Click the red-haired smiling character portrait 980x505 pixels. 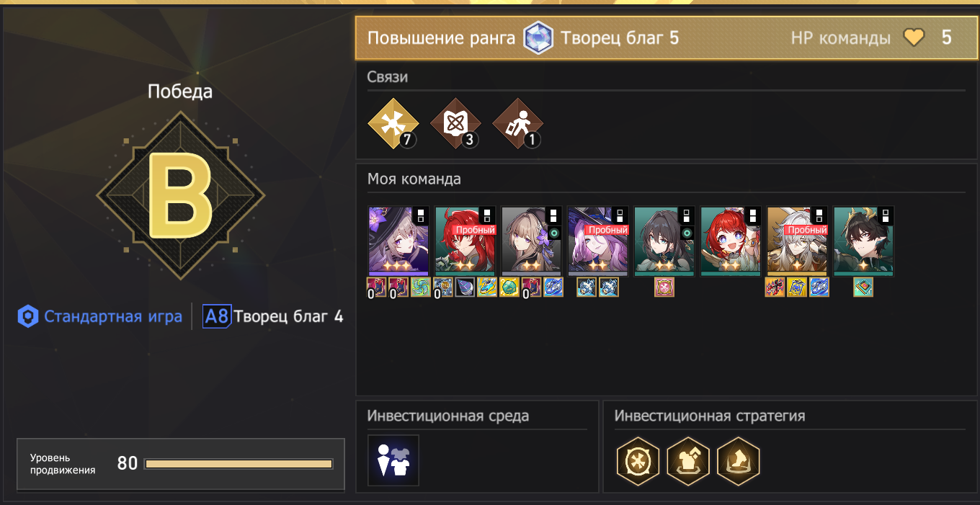pos(731,241)
